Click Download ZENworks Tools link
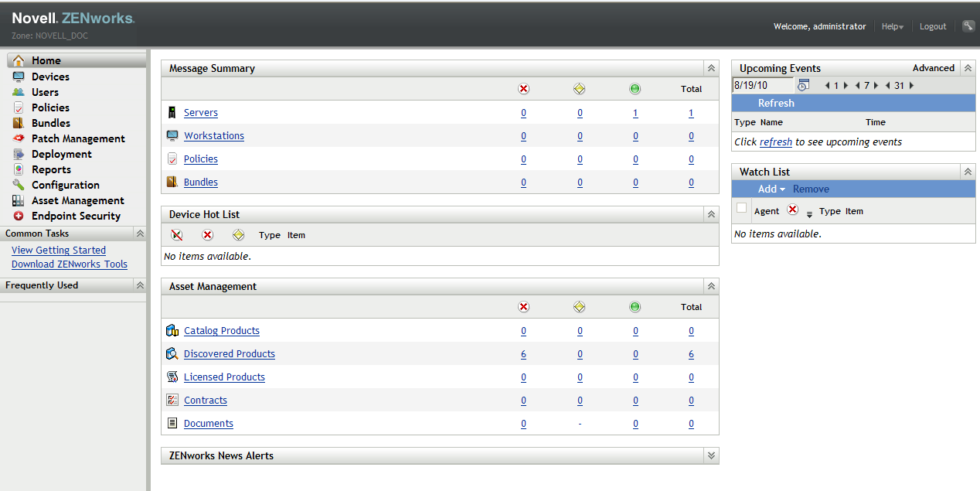Screen dimensions: 980x491 point(70,264)
